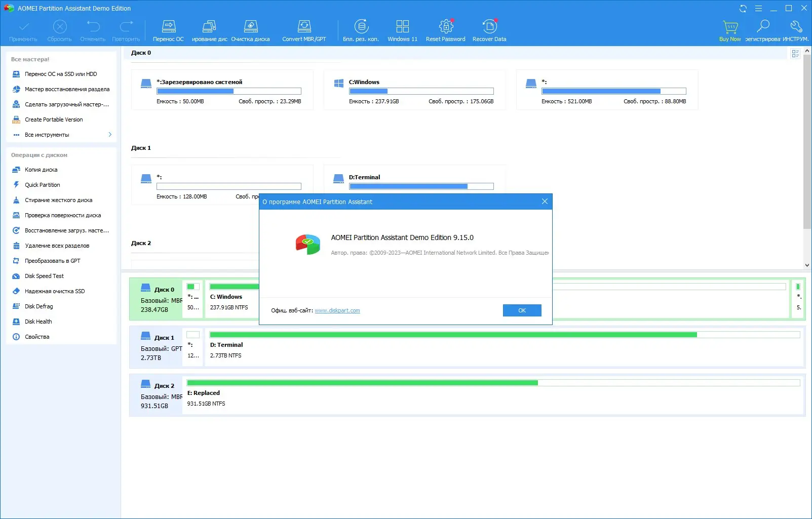Open the Windows 11 checker tool
The image size is (812, 519).
click(x=402, y=30)
